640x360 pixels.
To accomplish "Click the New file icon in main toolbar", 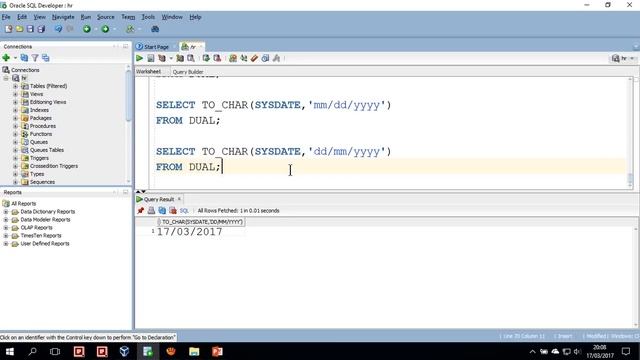I will coord(8,29).
